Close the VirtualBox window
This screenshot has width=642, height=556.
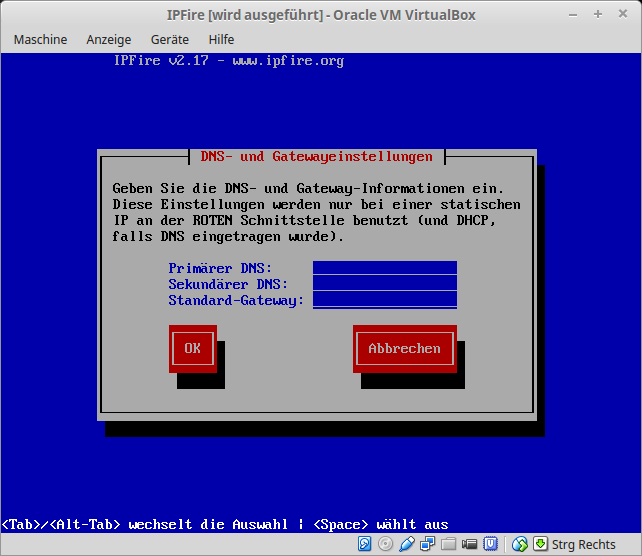pos(623,14)
